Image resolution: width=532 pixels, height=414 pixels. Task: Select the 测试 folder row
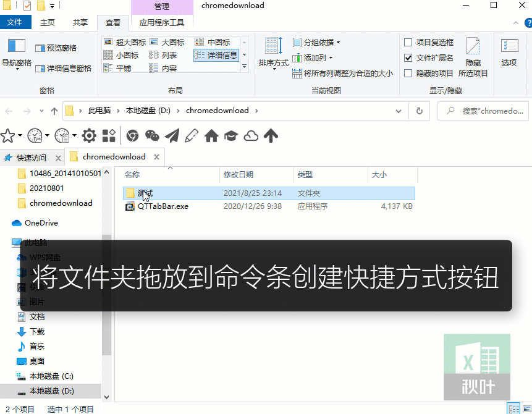pos(269,193)
